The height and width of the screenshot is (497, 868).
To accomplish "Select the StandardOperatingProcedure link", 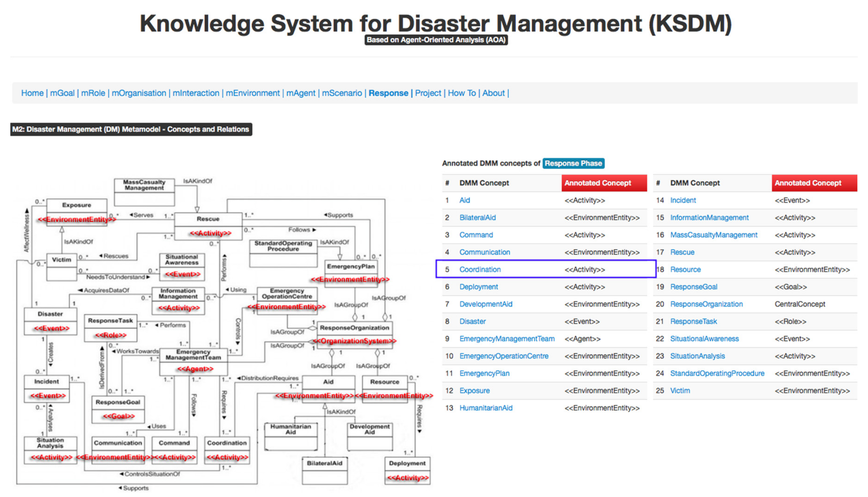I will click(x=717, y=373).
